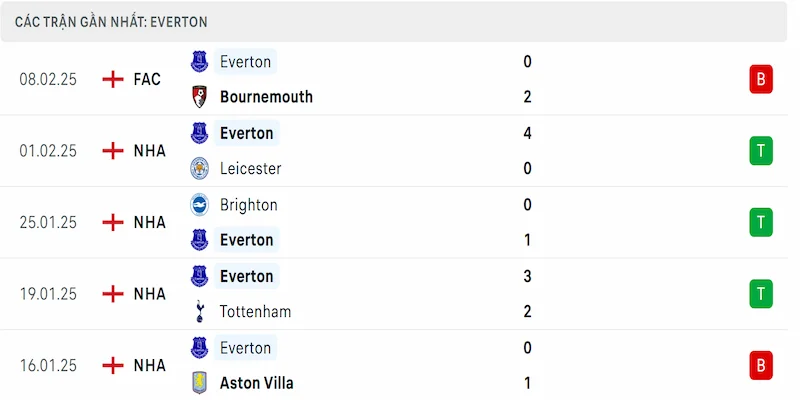Click the 25.01.25 match date

[x=48, y=222]
